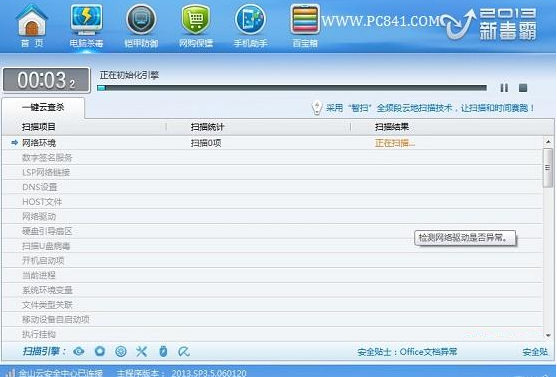Click the crossed-tools scan engine icon
Viewport: 557px width, 377px height.
(141, 351)
